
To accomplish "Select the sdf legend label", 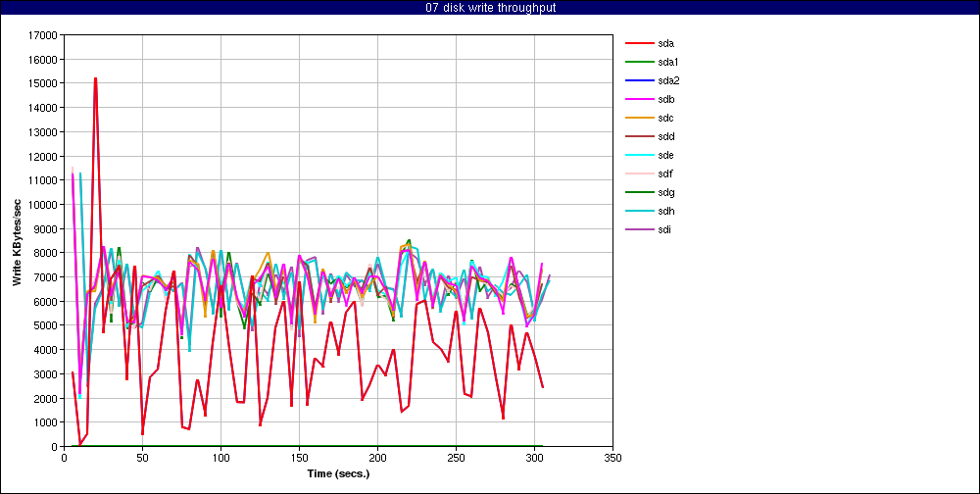I will tap(665, 173).
